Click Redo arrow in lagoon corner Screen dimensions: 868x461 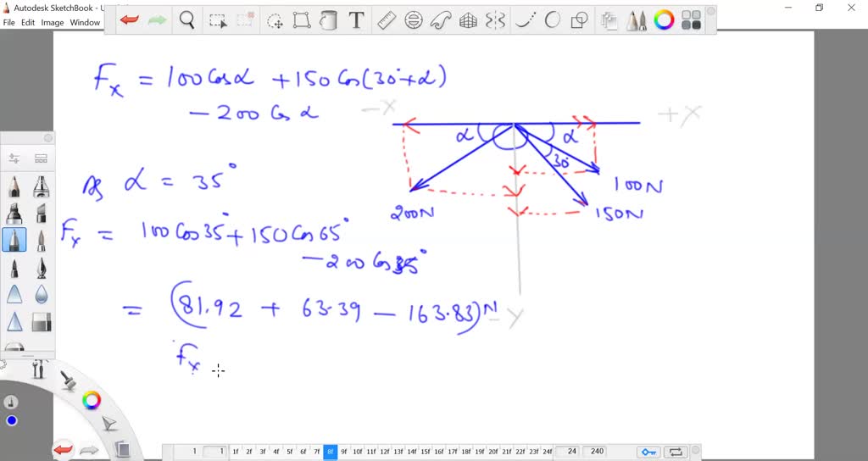coord(90,450)
